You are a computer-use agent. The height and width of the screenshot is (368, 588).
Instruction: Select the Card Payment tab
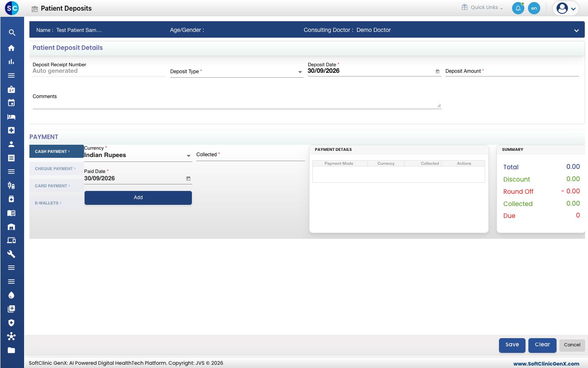tap(56, 186)
